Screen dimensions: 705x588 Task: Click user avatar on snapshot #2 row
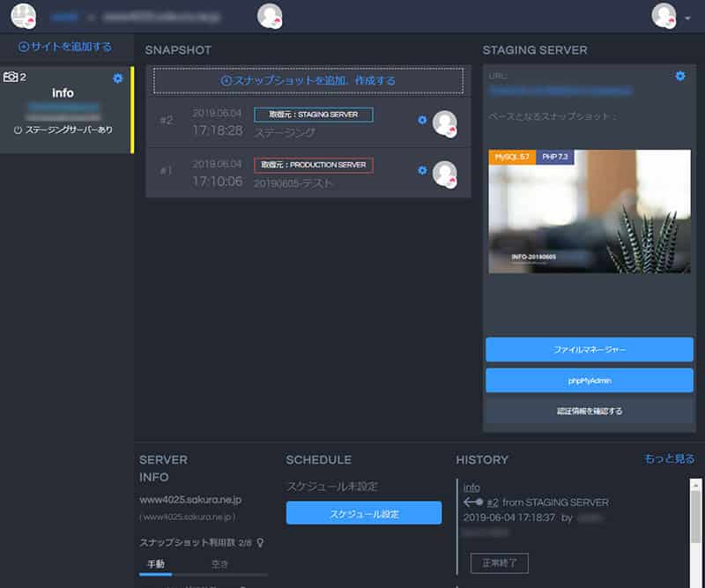coord(445,123)
